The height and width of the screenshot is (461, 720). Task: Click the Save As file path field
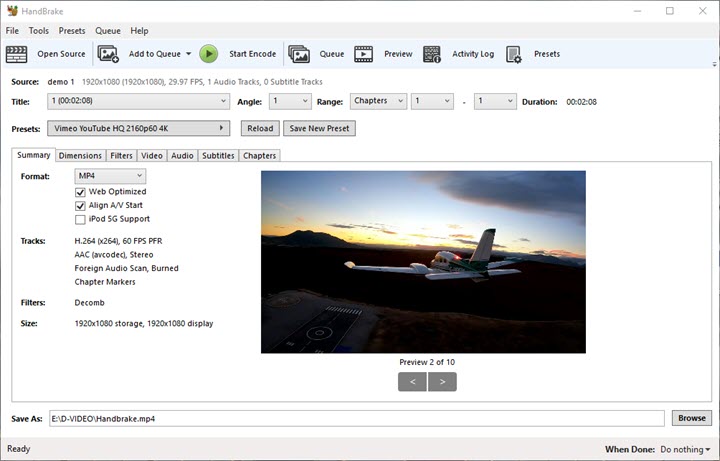[355, 418]
